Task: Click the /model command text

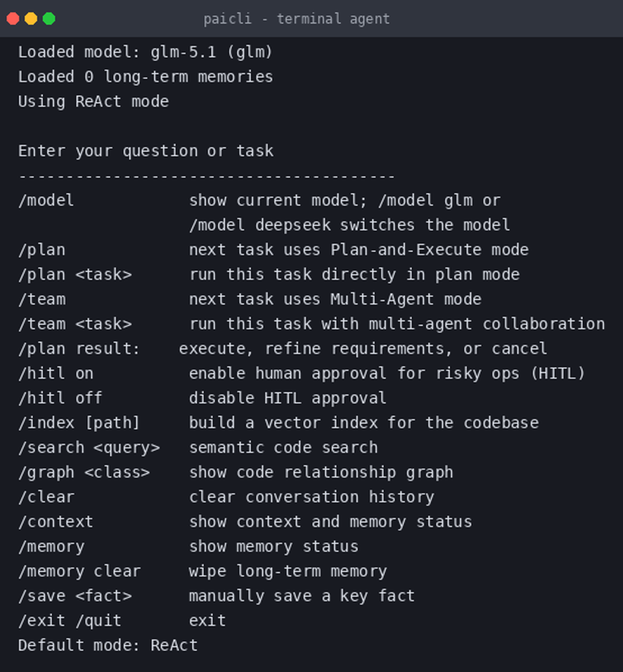Action: [x=46, y=200]
